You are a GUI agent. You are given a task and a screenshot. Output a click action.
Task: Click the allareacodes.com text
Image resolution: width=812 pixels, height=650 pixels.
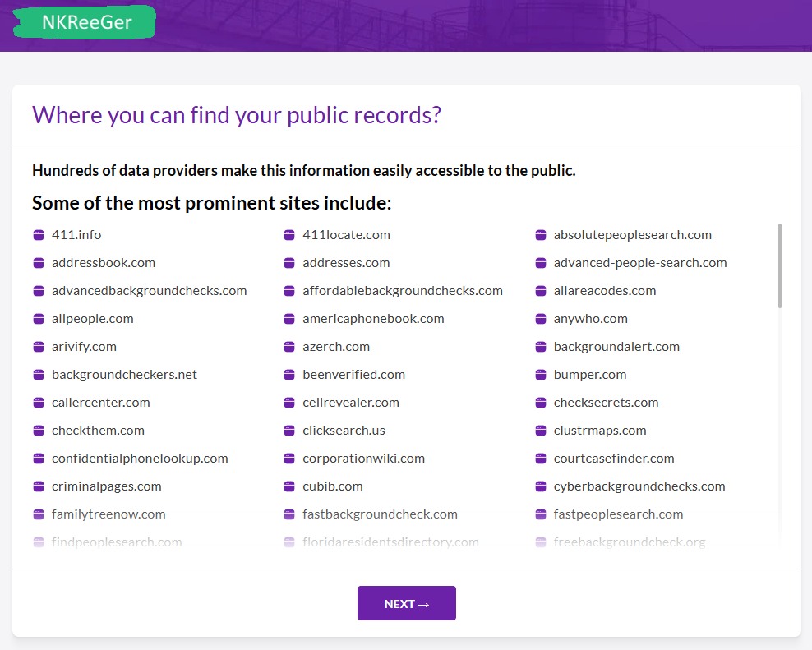(x=605, y=291)
